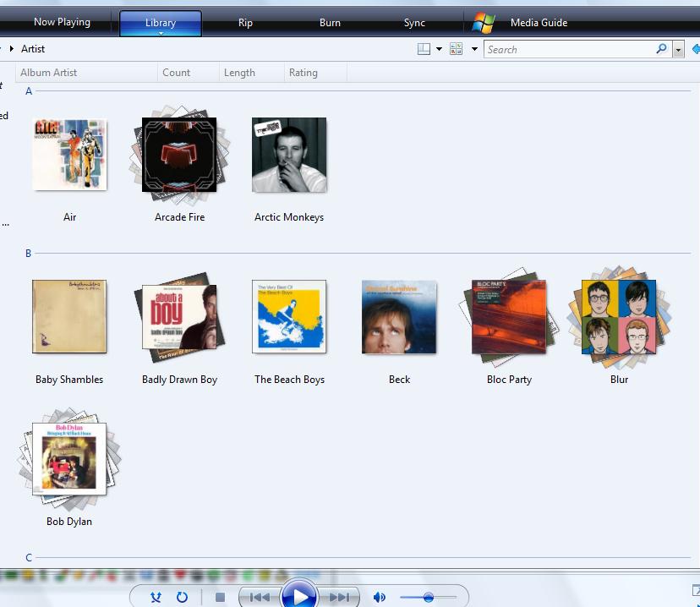Click the group header letter C

coord(29,557)
